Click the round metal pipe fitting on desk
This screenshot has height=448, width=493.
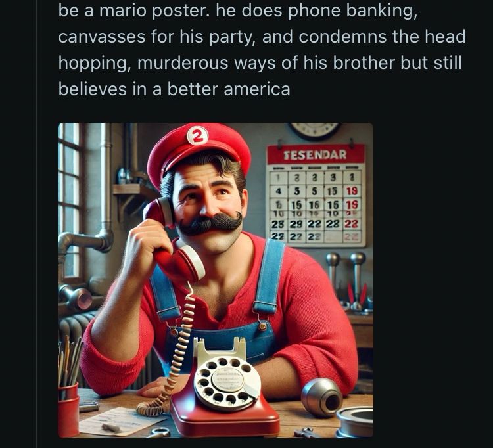pos(322,397)
